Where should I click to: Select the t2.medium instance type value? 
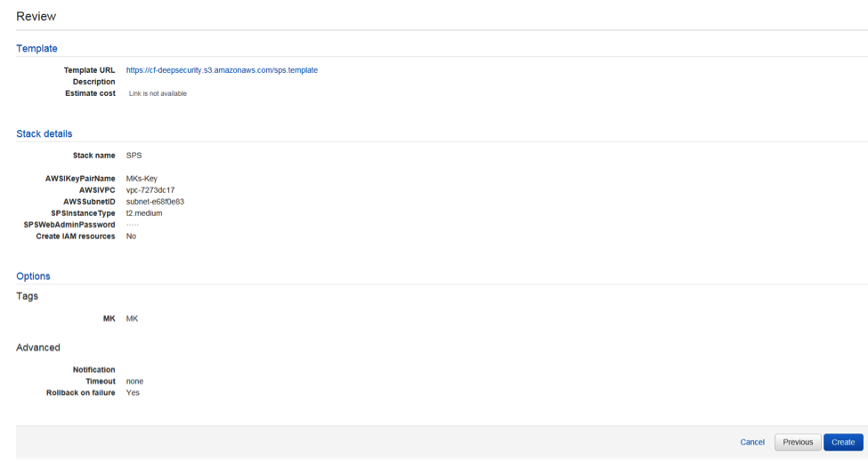144,213
